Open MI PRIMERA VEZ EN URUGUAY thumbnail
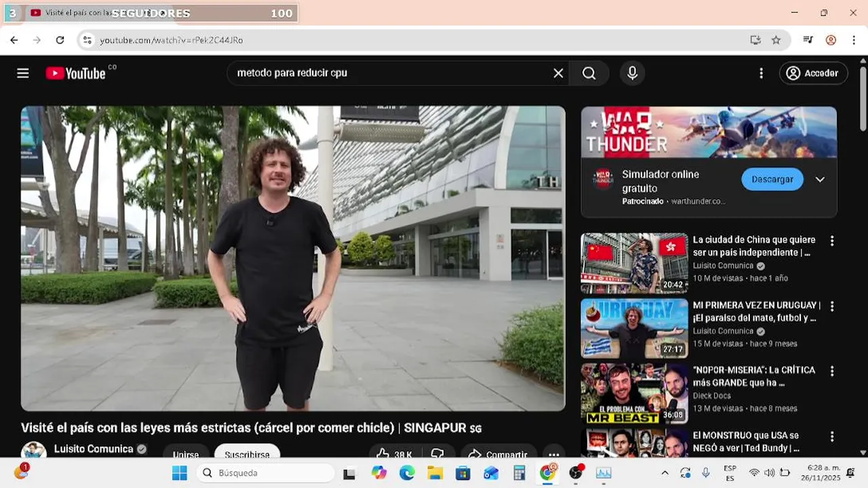This screenshot has width=868, height=488. (634, 328)
